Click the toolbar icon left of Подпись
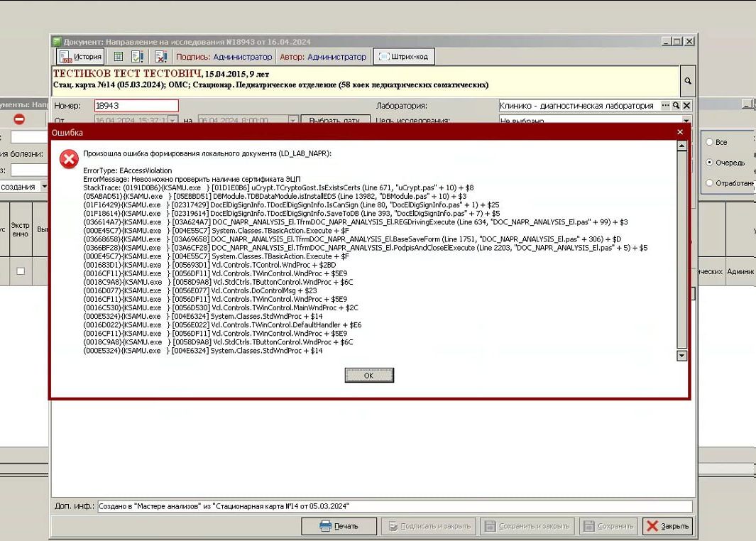756x541 pixels. point(160,57)
